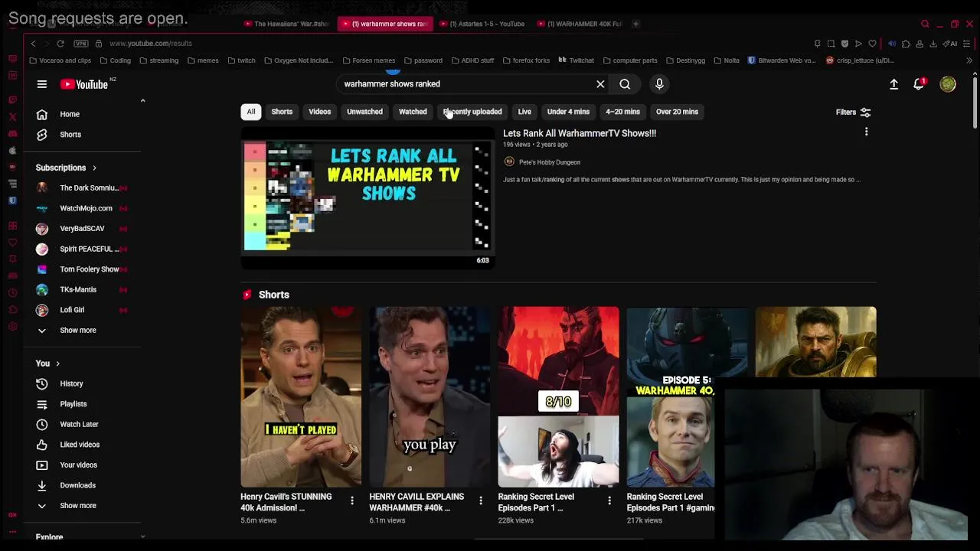Open the Bitwarden Web vault bookmark
This screenshot has height=551, width=980.
coord(782,60)
